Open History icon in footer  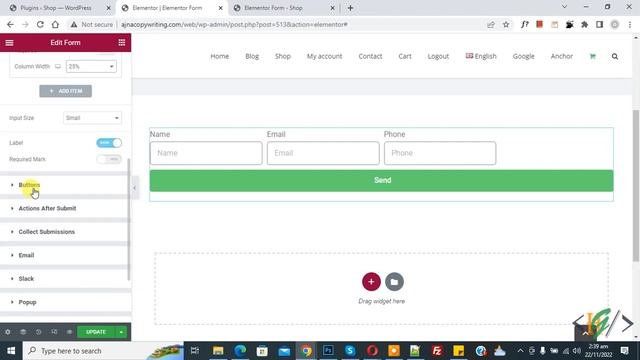pos(39,332)
